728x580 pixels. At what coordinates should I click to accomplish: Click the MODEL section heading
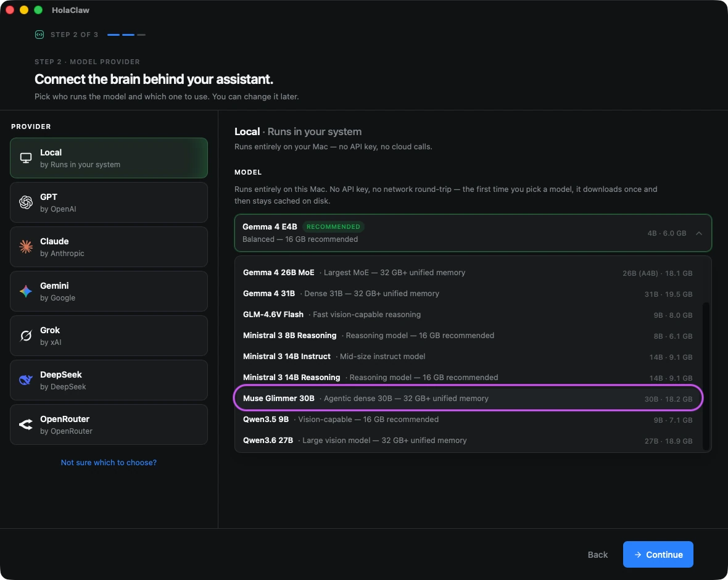pyautogui.click(x=248, y=172)
